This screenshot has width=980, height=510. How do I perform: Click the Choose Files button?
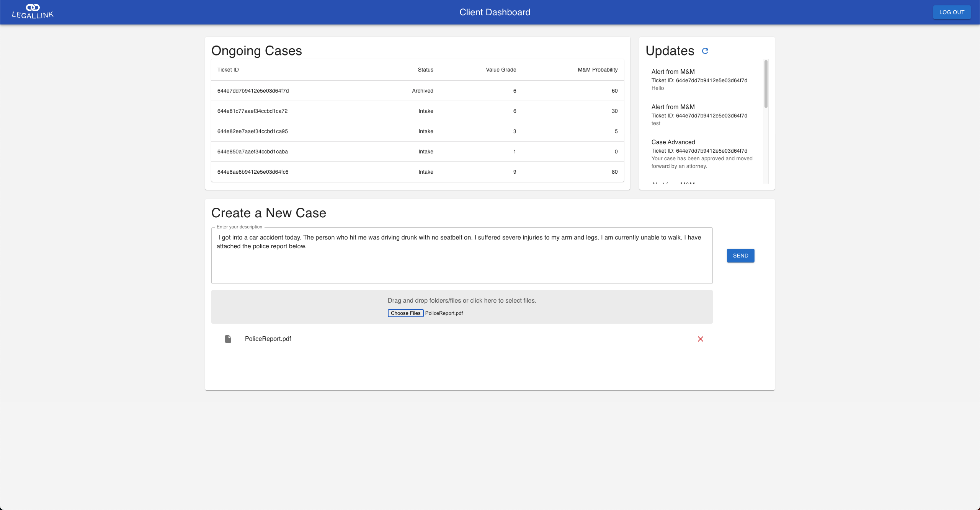[405, 313]
